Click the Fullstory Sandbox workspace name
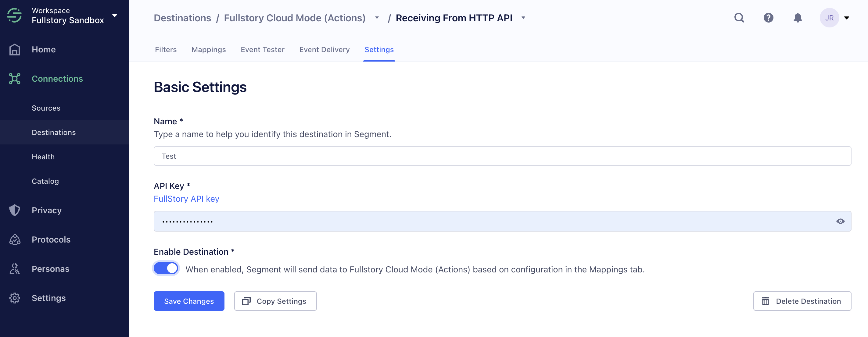The height and width of the screenshot is (337, 868). (68, 20)
